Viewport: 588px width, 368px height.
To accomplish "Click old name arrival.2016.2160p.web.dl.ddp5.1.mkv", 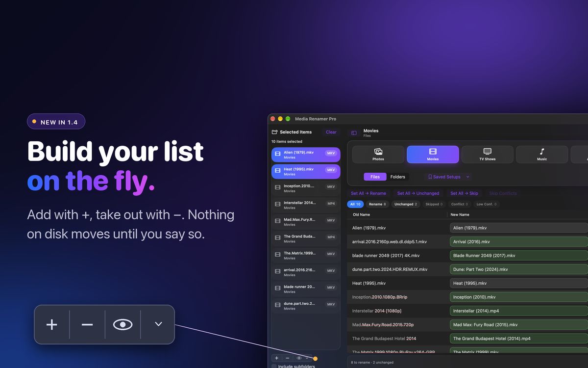I will 390,241.
